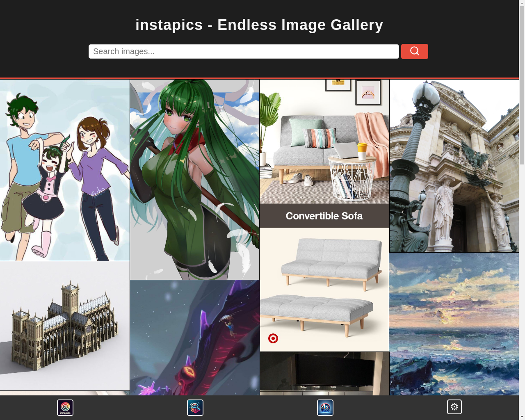Focus the Search images input field

244,51
